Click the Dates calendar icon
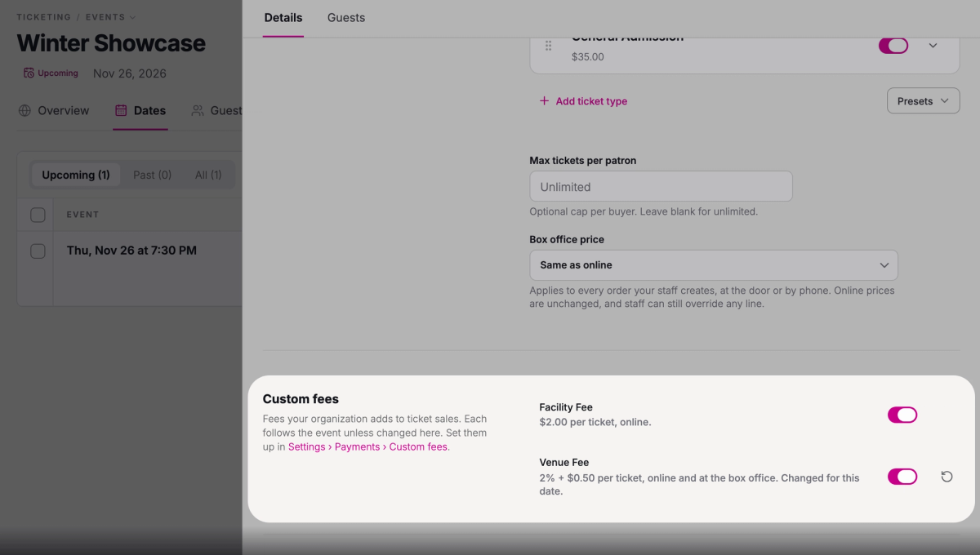Screen dimensions: 980x555 click(x=121, y=110)
